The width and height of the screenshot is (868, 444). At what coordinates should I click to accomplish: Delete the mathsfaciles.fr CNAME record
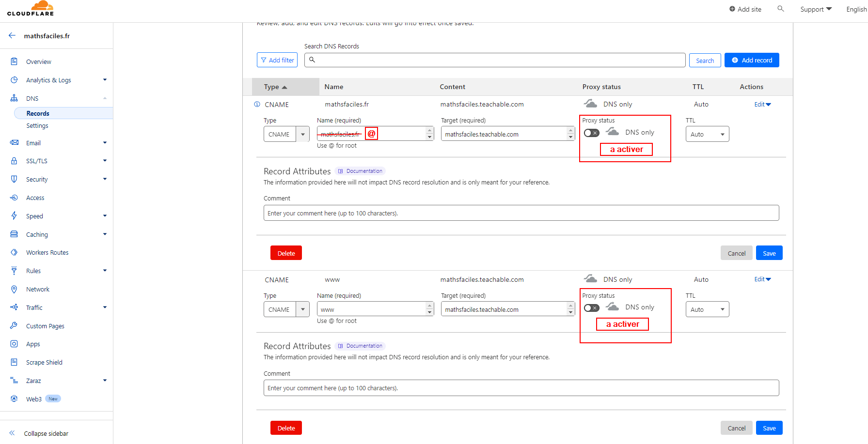point(286,253)
